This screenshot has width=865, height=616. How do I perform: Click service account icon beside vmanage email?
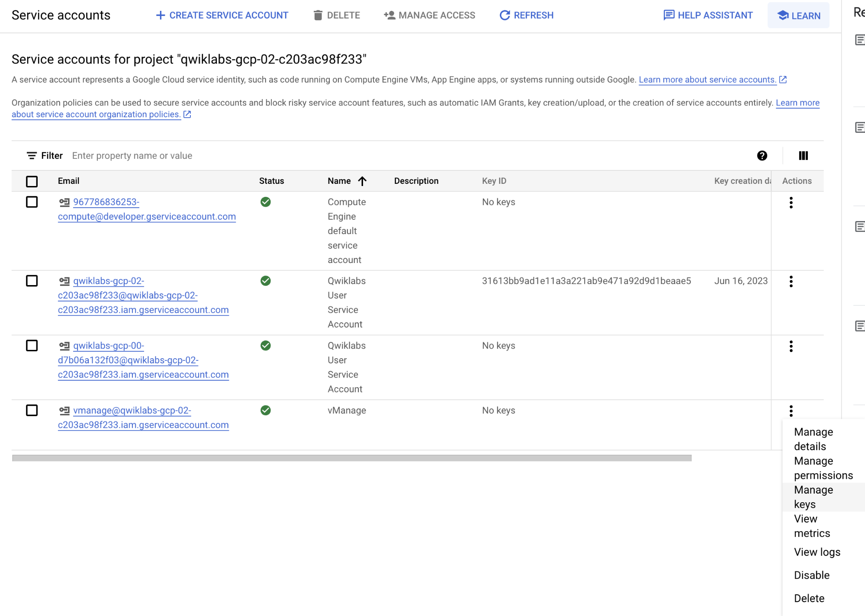[64, 410]
